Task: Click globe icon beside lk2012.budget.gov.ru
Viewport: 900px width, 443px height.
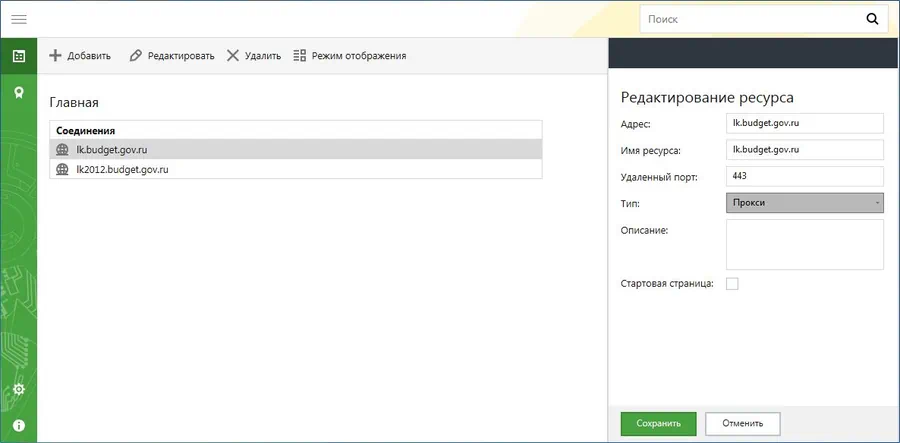Action: 62,169
